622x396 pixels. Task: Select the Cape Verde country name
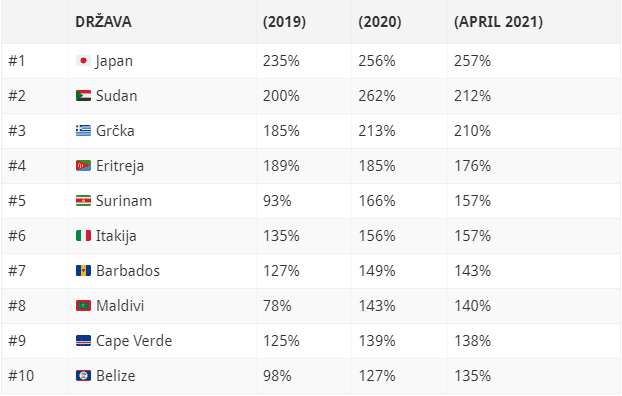point(134,341)
